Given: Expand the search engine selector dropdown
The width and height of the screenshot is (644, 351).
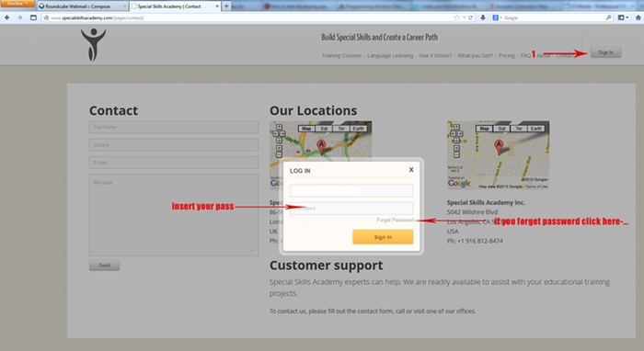Looking at the screenshot, I should tap(497, 17).
